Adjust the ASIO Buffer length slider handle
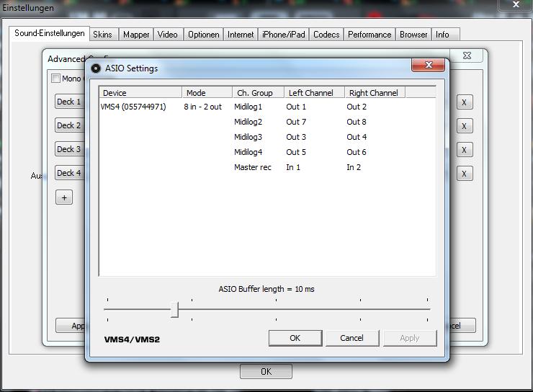533x392 pixels. 174,309
